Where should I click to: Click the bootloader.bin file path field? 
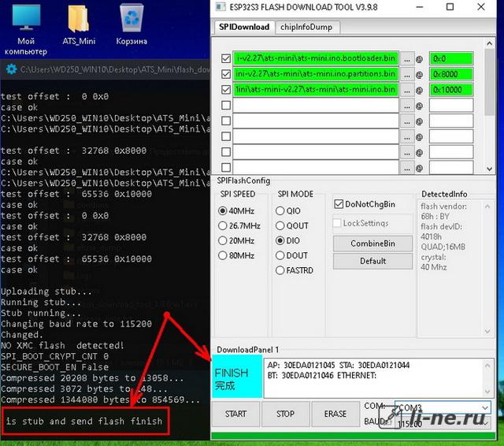point(316,58)
